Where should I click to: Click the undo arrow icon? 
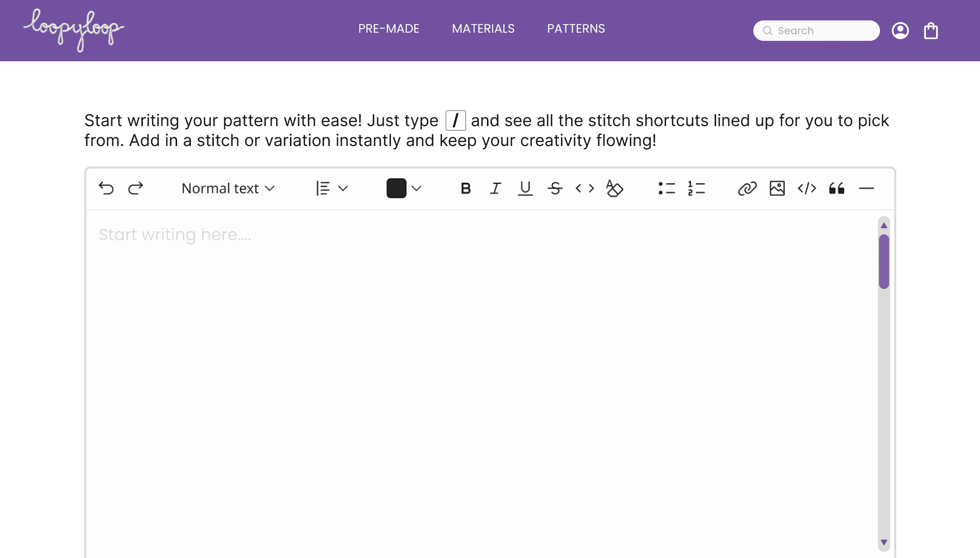click(x=106, y=188)
